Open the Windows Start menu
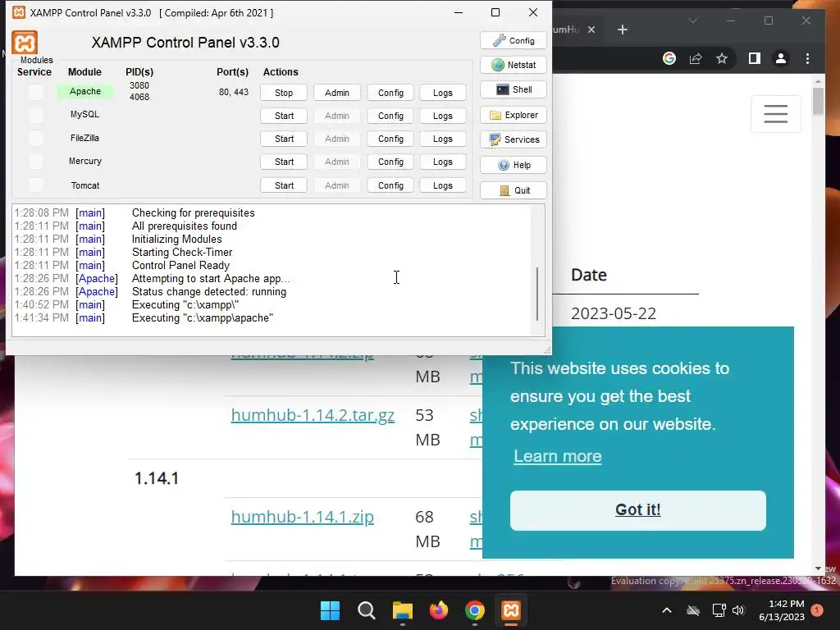 click(330, 610)
